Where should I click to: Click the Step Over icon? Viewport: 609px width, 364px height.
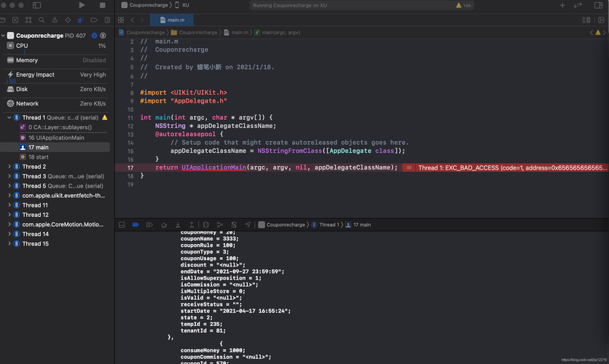pos(164,225)
